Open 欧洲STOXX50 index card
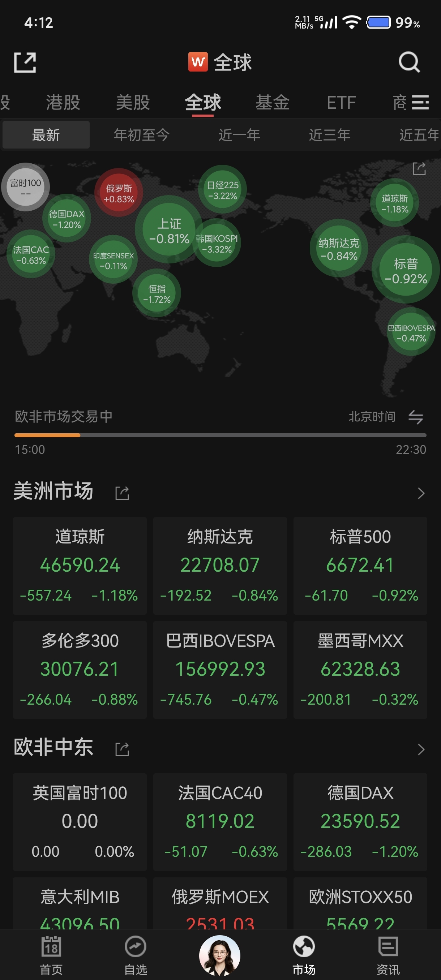The width and height of the screenshot is (441, 980). [x=360, y=903]
